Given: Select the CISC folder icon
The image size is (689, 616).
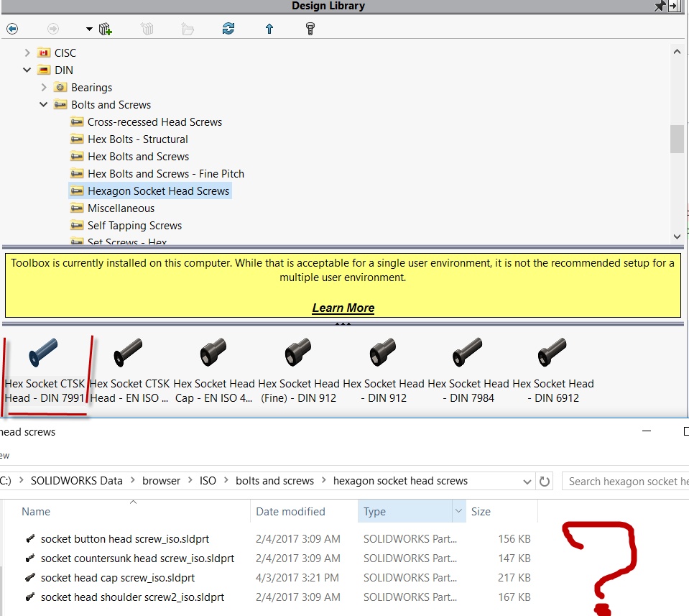Looking at the screenshot, I should (44, 52).
